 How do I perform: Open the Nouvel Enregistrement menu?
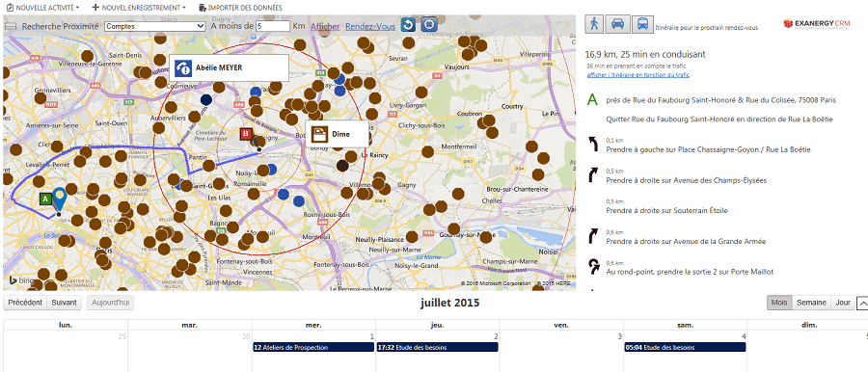[x=138, y=8]
